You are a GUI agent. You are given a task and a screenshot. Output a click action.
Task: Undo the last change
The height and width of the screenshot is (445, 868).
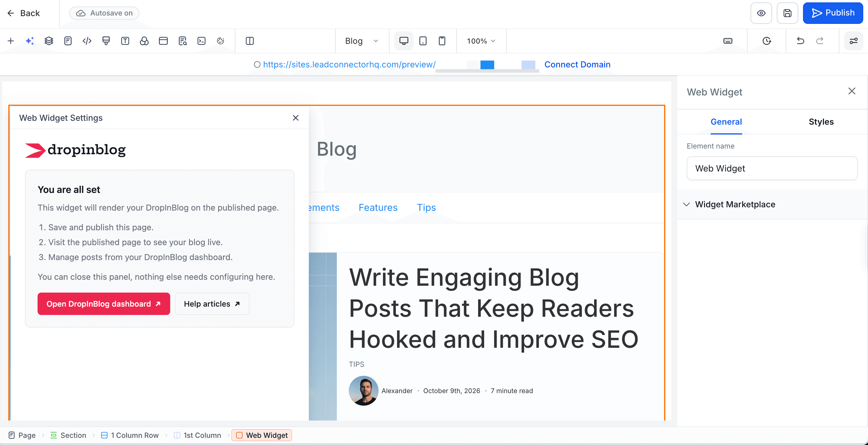pyautogui.click(x=801, y=41)
